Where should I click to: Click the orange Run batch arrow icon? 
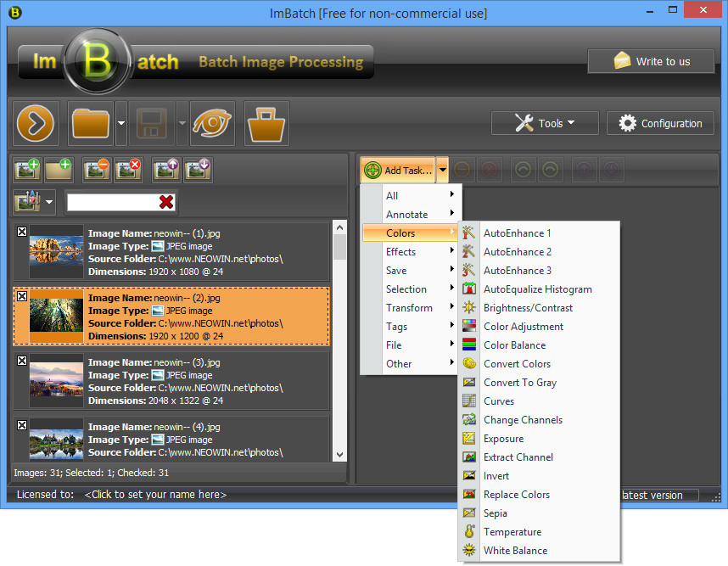coord(36,123)
